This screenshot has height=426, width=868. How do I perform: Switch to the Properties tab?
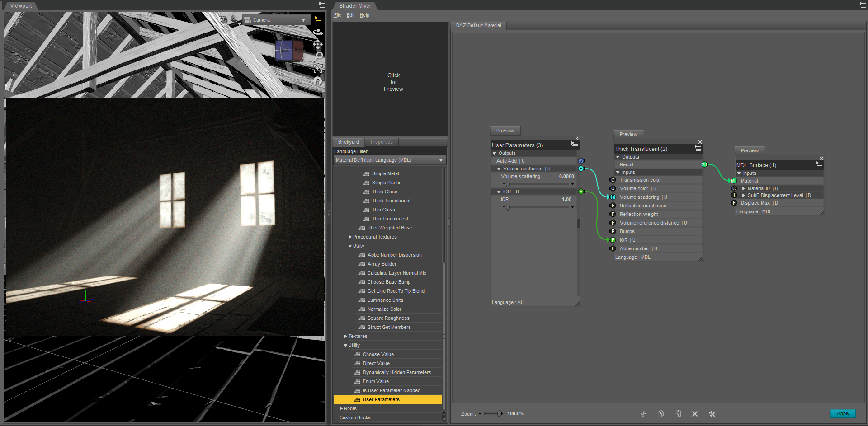pyautogui.click(x=382, y=142)
